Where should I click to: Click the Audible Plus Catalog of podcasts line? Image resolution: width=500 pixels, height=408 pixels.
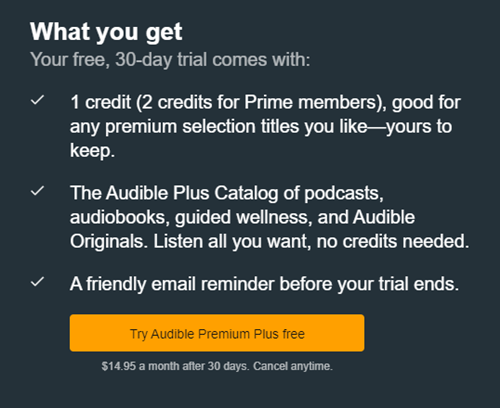pos(227,193)
